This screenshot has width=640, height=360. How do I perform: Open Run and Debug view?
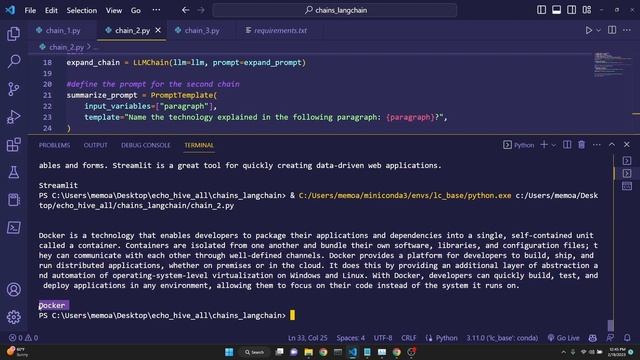click(13, 117)
